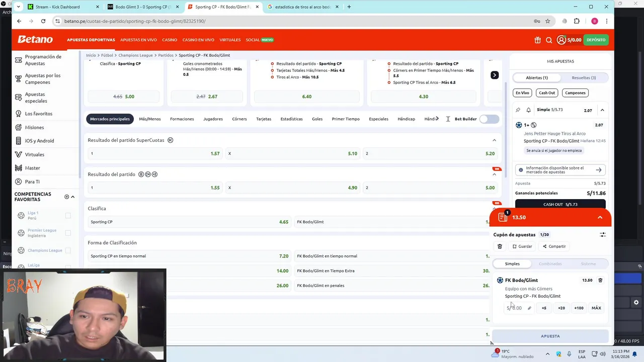This screenshot has width=644, height=362.
Task: Add a favorite competition with plus icon
Action: [x=66, y=197]
